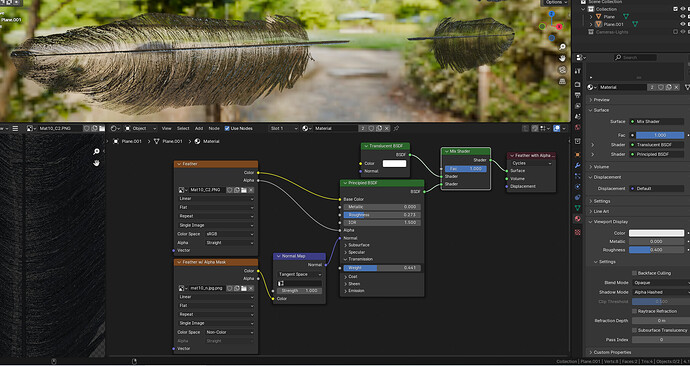The width and height of the screenshot is (690, 366).
Task: Open image folder icon in Feather node
Action: [244, 190]
